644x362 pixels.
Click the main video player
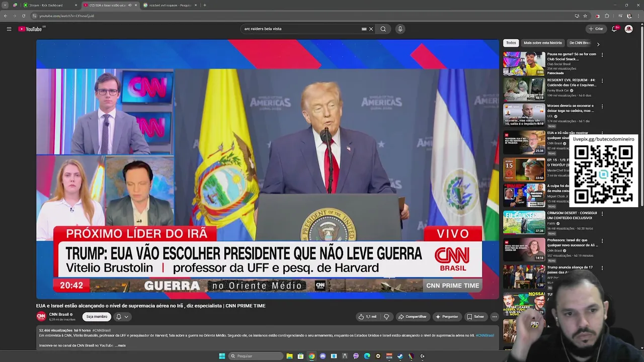pyautogui.click(x=267, y=169)
